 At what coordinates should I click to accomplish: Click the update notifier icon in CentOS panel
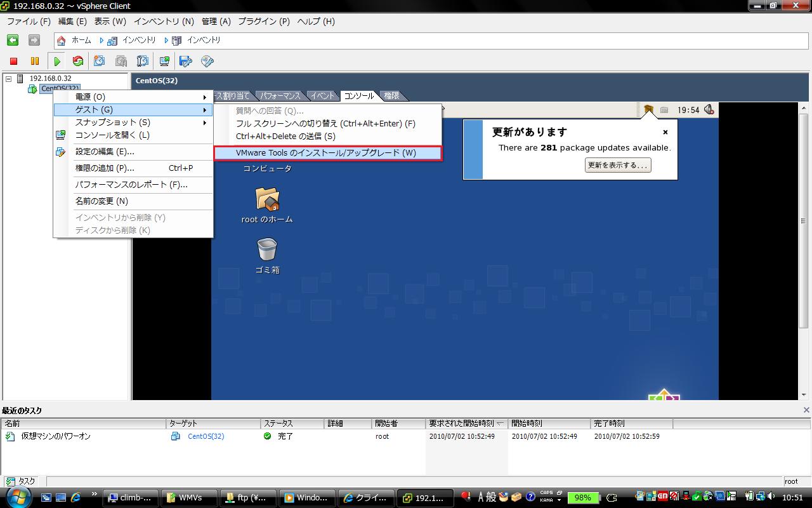point(648,110)
